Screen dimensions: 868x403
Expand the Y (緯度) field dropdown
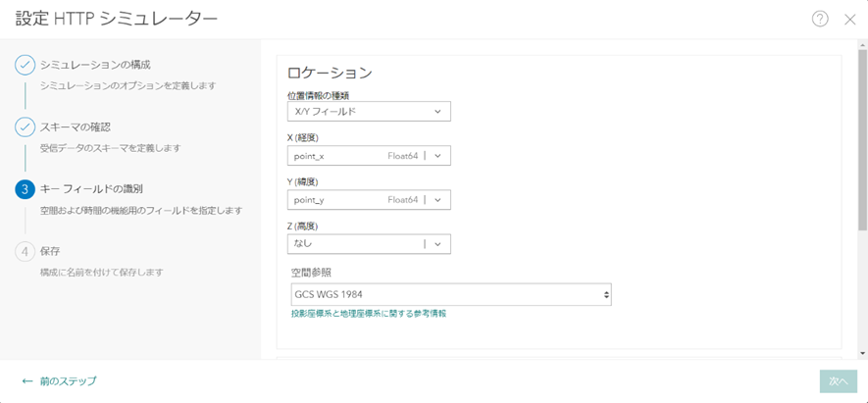[438, 200]
